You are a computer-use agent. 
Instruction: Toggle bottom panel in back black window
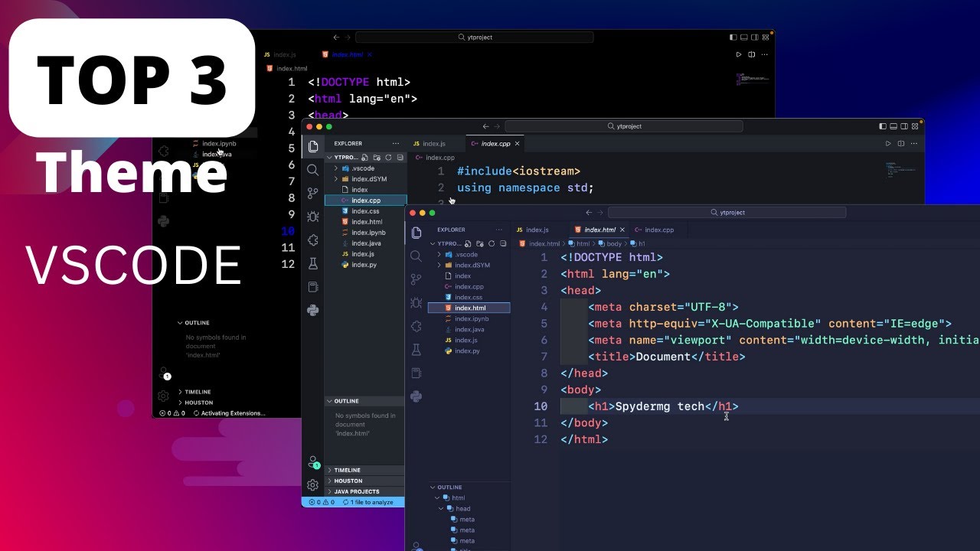tap(743, 37)
